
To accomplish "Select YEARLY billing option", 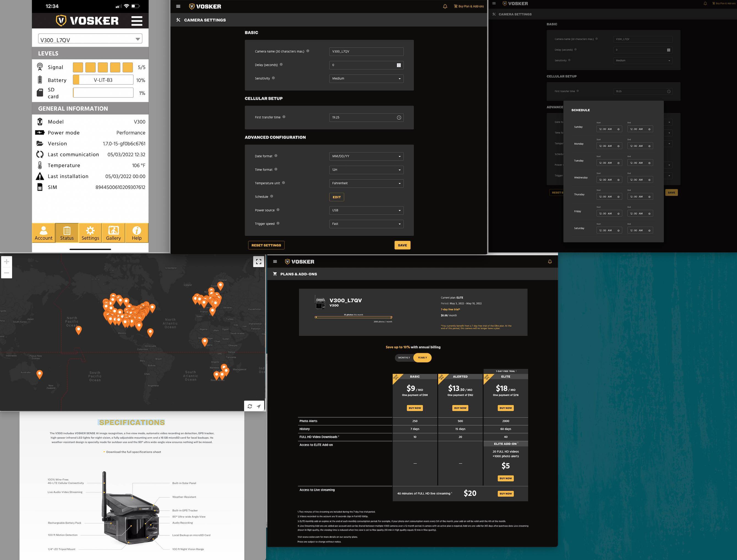I will [422, 358].
